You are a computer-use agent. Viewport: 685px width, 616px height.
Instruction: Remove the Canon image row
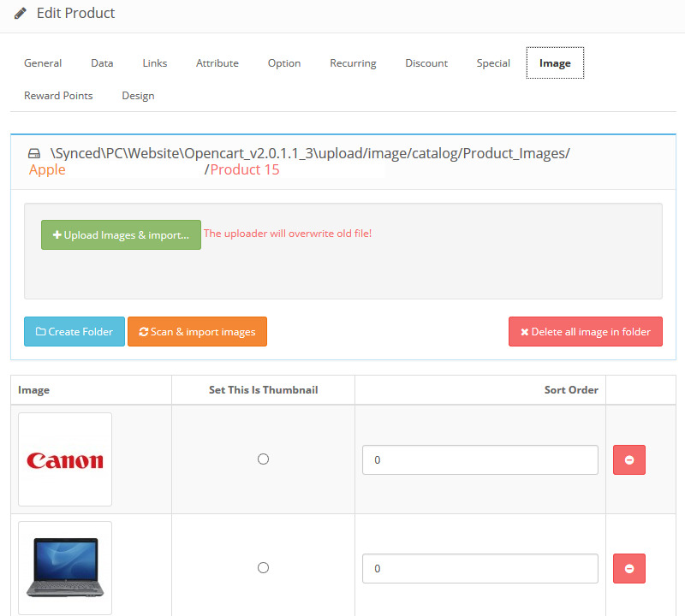[x=628, y=460]
